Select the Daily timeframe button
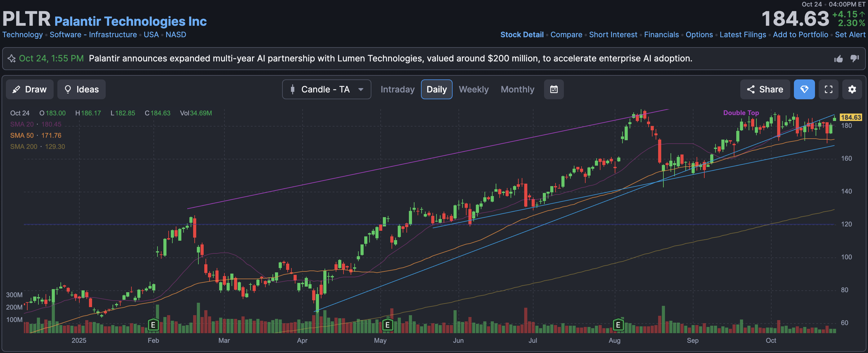Image resolution: width=868 pixels, height=353 pixels. (436, 89)
